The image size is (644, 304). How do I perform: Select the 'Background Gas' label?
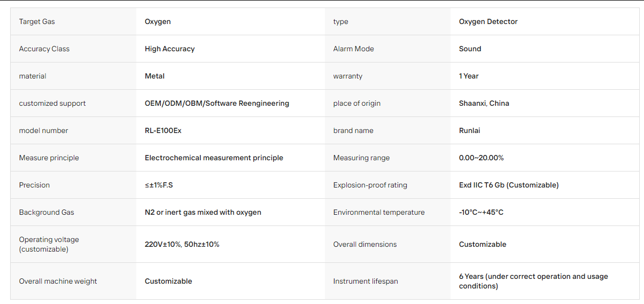tap(46, 213)
